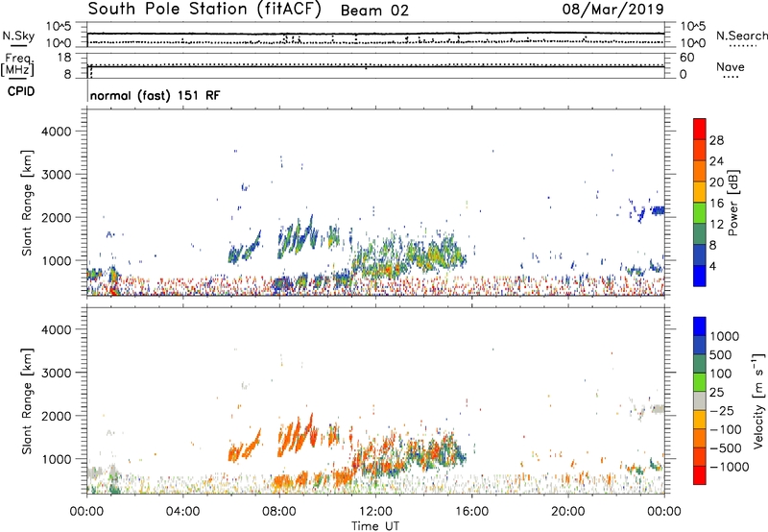Click the "4" label on the power color bar
Screen dimensions: 768x532
point(713,267)
